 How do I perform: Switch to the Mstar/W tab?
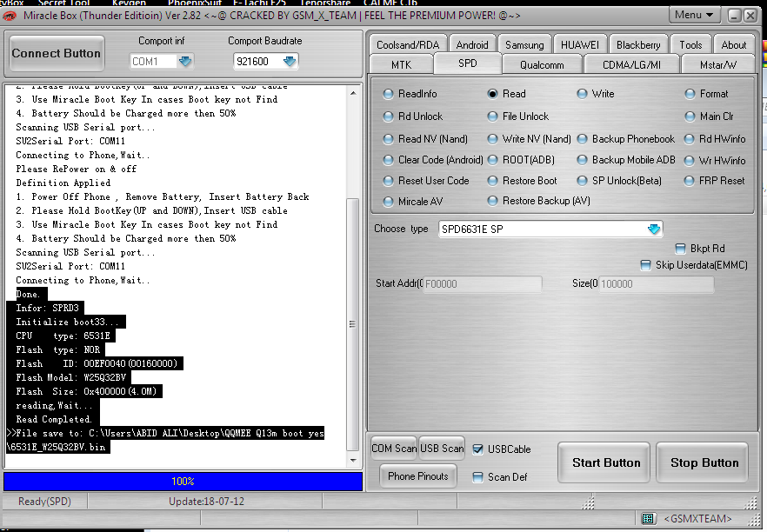tap(718, 64)
